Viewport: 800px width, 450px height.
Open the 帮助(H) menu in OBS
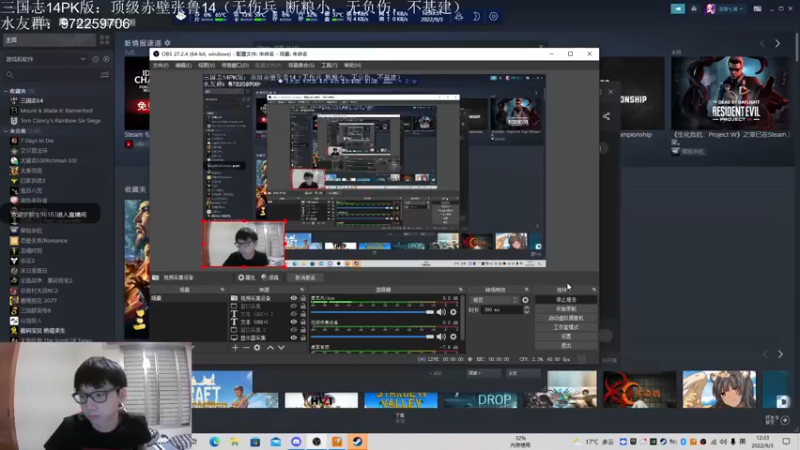click(x=353, y=65)
